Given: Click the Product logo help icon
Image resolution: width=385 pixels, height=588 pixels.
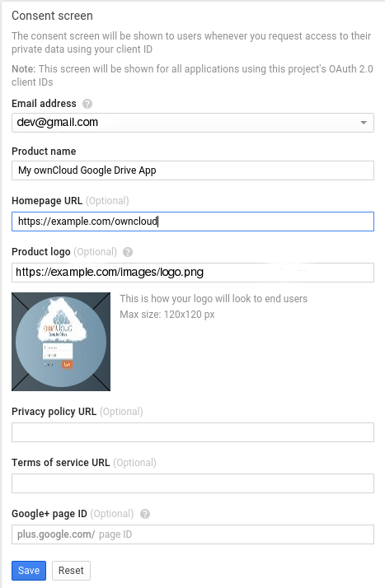Looking at the screenshot, I should [x=128, y=252].
